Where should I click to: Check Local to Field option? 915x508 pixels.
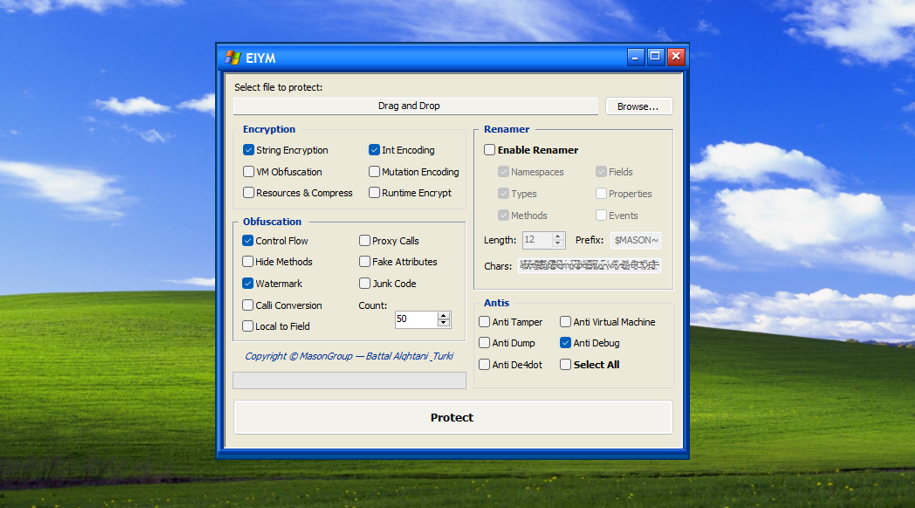[248, 326]
